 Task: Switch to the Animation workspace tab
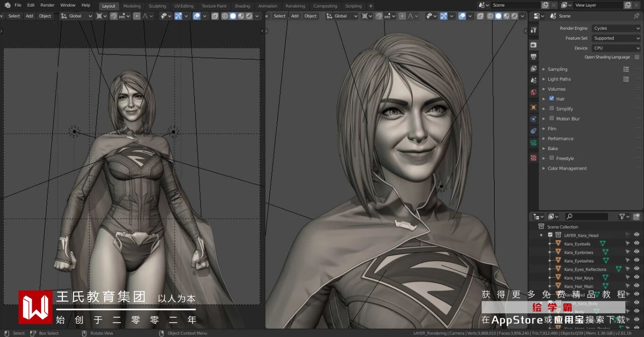coord(268,6)
